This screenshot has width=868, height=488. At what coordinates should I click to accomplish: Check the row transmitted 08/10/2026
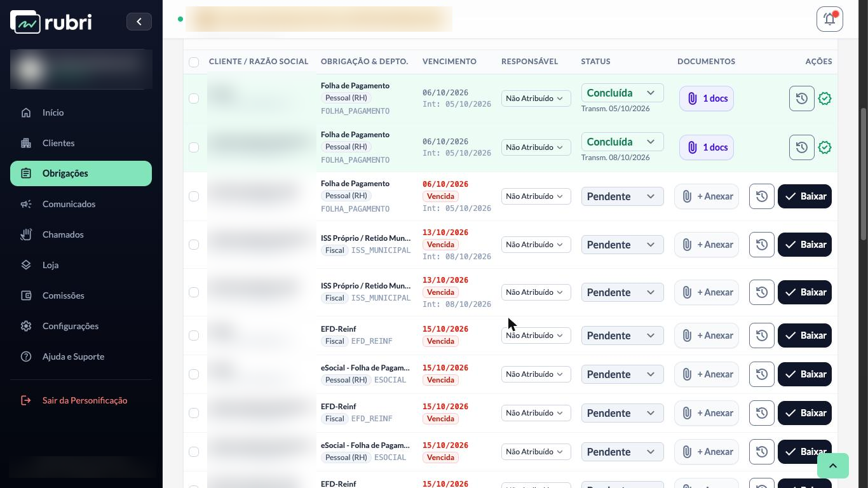pyautogui.click(x=194, y=147)
